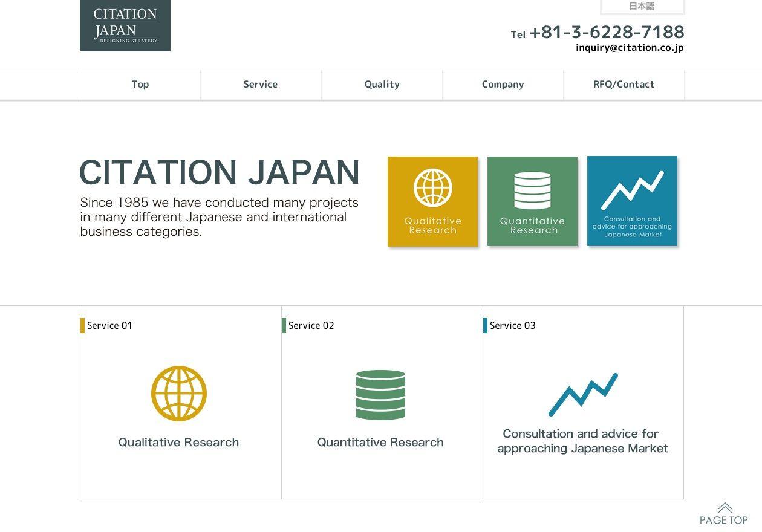Click the Service 01 heading label
The height and width of the screenshot is (532, 762).
pos(109,325)
